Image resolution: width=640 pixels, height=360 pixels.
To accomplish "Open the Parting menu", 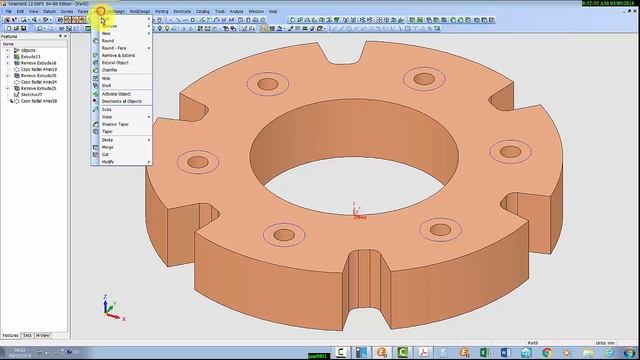I will click(162, 11).
